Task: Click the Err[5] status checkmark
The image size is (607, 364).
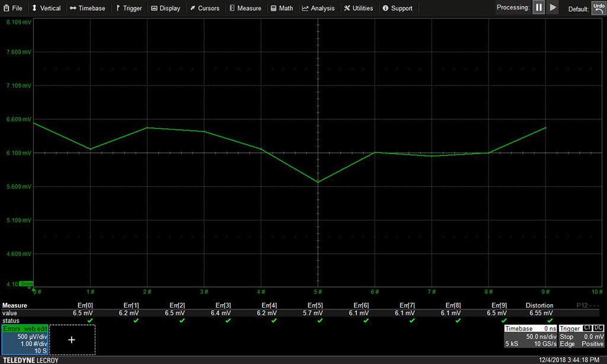Action: [320, 321]
